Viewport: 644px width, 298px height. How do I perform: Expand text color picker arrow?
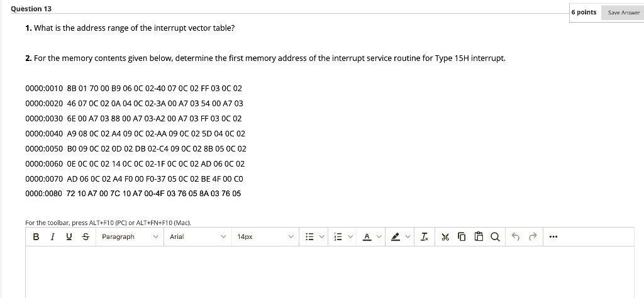[x=379, y=237]
